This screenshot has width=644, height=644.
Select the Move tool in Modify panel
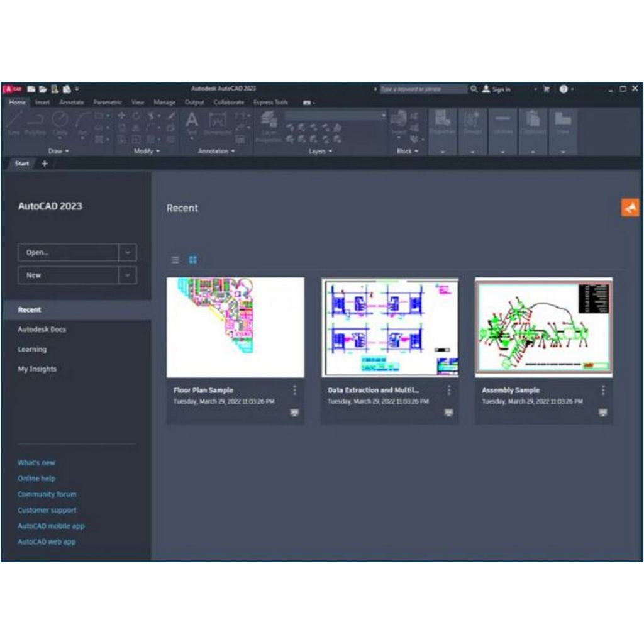pos(121,116)
